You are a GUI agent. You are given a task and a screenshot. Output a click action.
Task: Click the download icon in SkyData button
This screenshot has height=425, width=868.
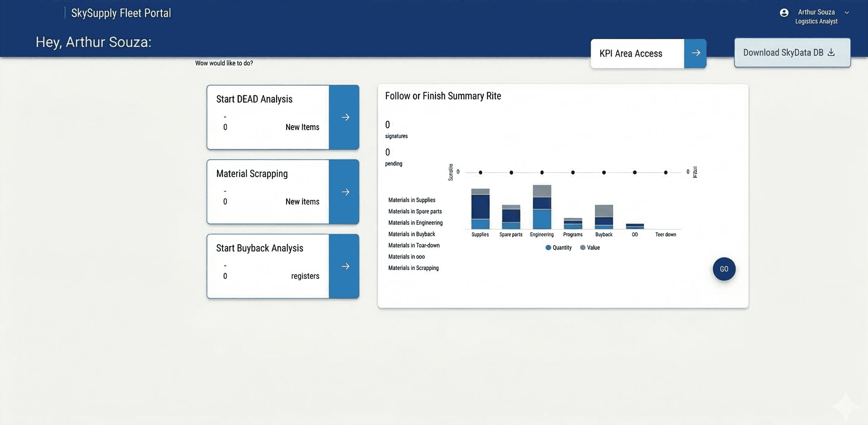coord(831,52)
